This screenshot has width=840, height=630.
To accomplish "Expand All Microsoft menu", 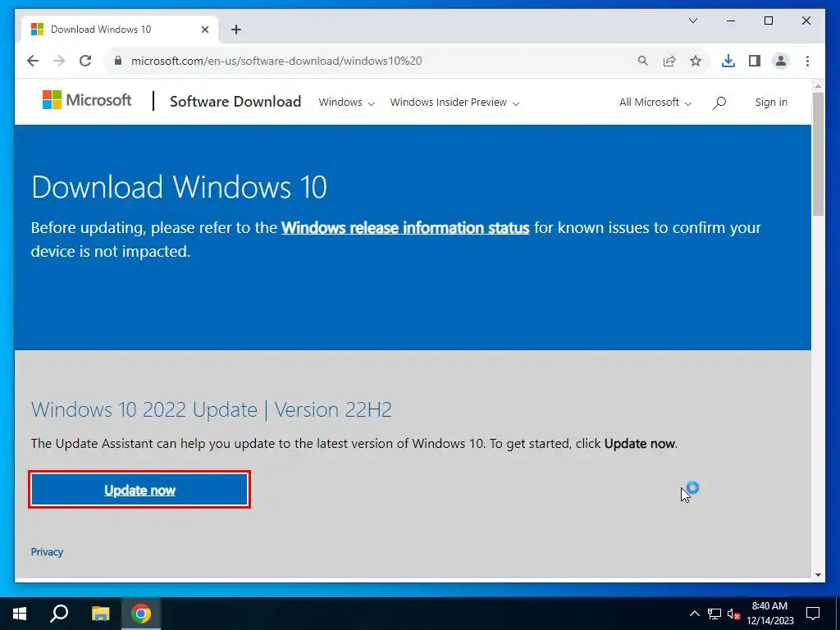I will point(655,103).
